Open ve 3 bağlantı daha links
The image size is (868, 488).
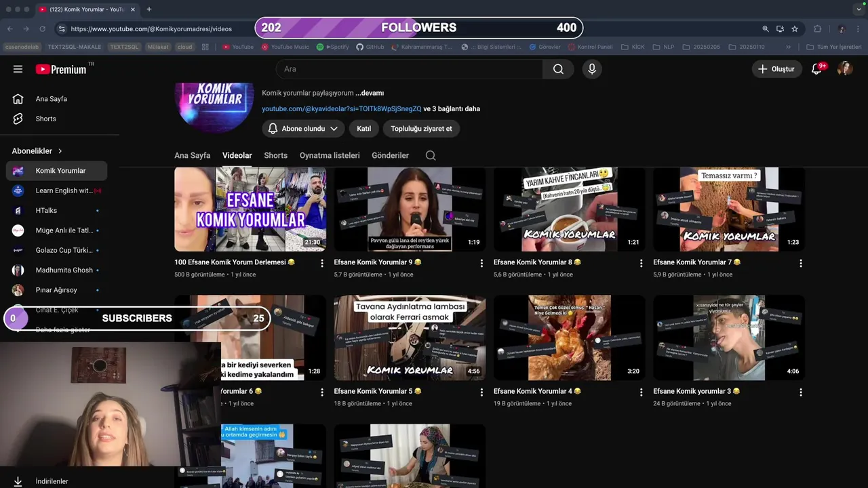click(452, 108)
